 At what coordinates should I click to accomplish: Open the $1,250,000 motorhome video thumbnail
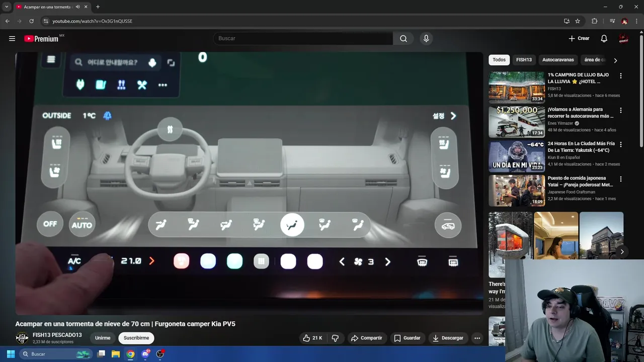(517, 122)
